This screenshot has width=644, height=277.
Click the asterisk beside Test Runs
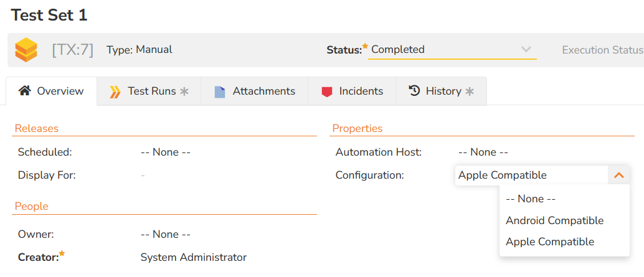184,92
